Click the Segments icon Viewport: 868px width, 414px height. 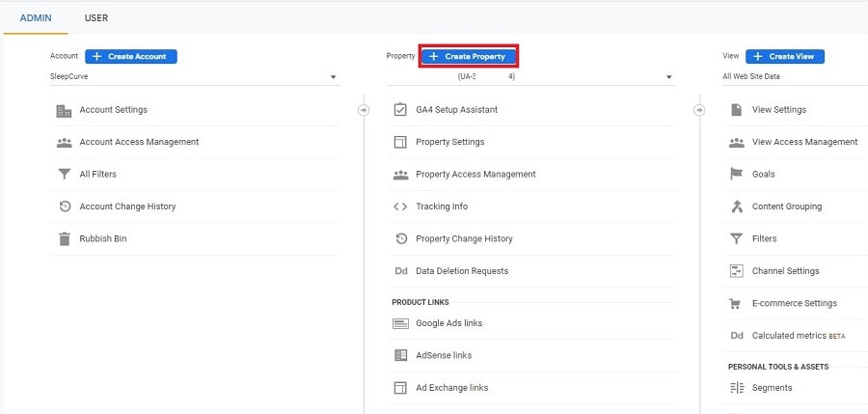click(737, 388)
